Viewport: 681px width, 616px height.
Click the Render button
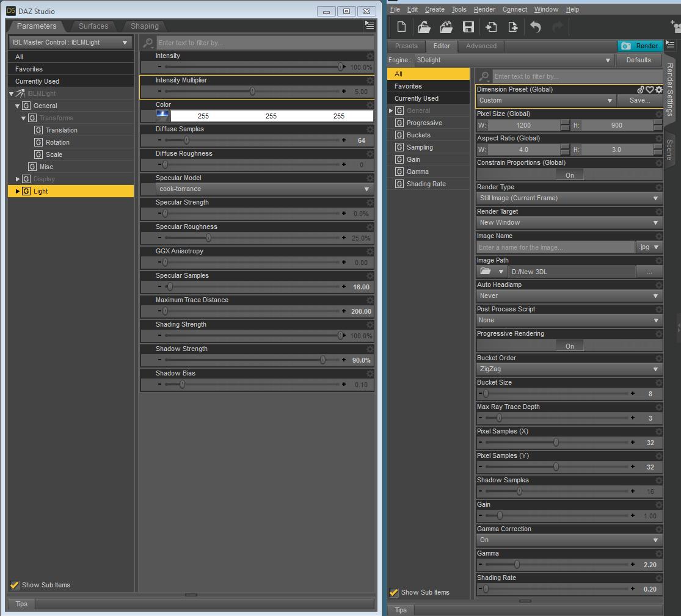point(640,46)
